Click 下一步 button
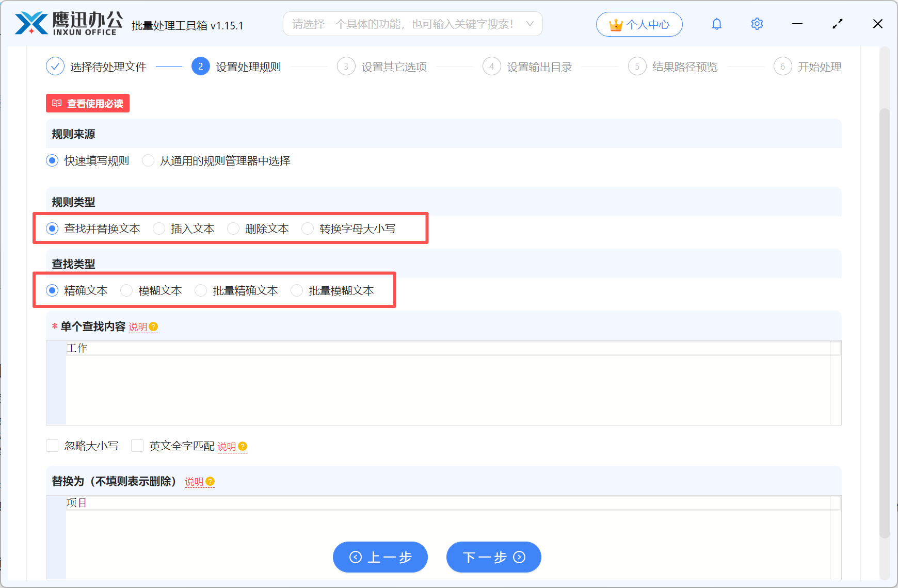This screenshot has width=898, height=588. (x=494, y=557)
